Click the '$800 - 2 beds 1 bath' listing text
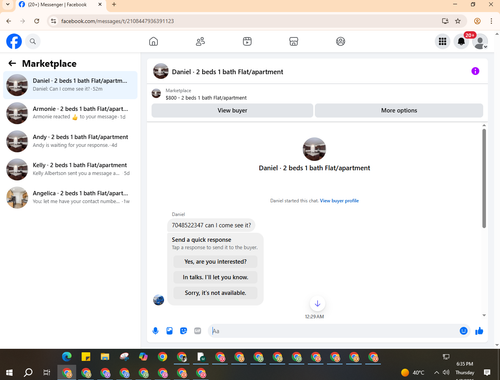This screenshot has height=380, width=500. coord(206,98)
